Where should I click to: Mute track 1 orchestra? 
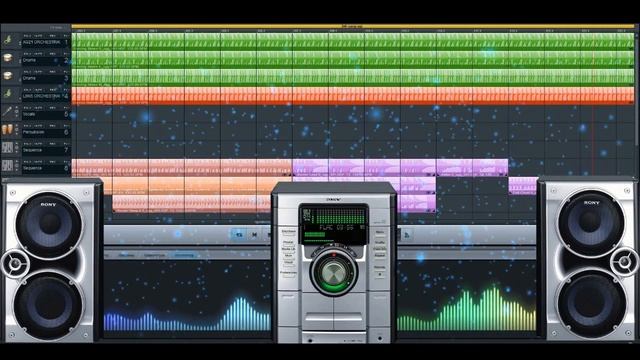coord(38,36)
